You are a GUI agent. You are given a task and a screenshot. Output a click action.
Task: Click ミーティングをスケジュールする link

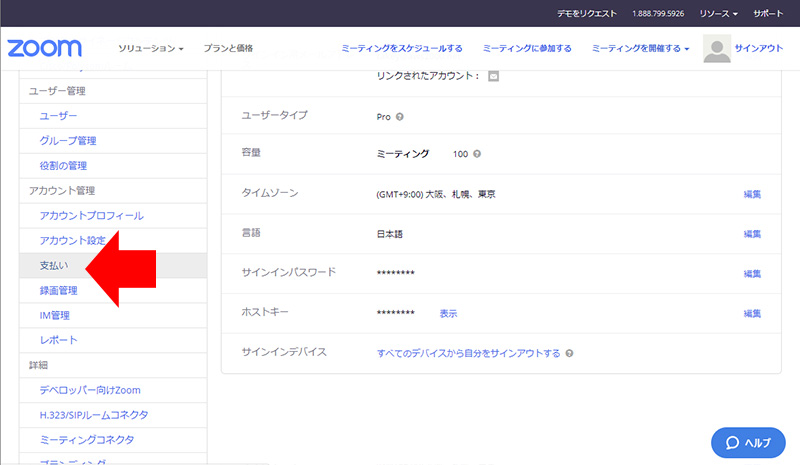(401, 48)
